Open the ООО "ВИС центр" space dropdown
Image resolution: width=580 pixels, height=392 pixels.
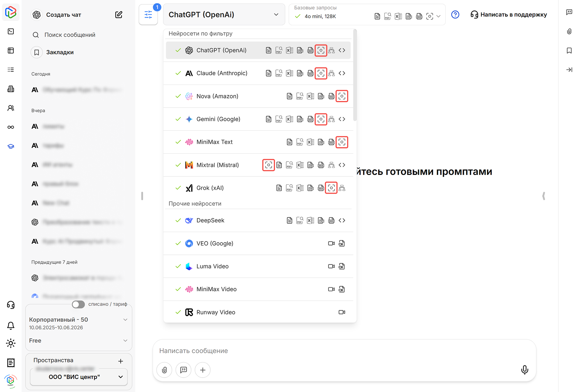click(x=79, y=377)
